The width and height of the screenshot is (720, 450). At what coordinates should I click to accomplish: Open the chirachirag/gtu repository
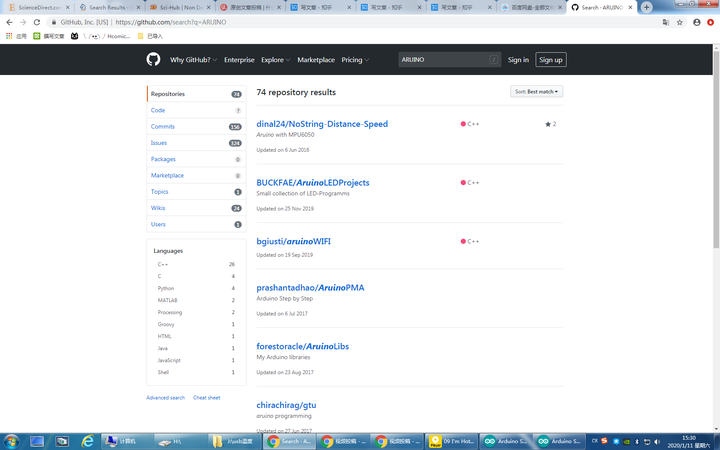pyautogui.click(x=286, y=405)
